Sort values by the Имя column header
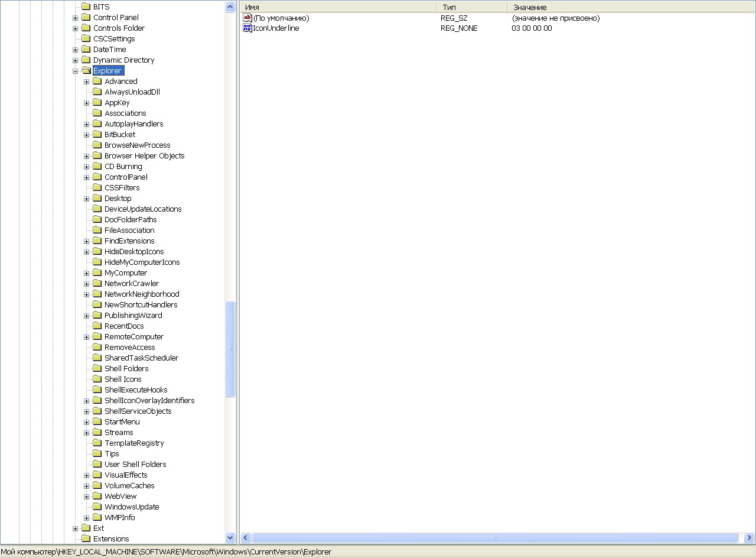Image resolution: width=756 pixels, height=558 pixels. 338,7
